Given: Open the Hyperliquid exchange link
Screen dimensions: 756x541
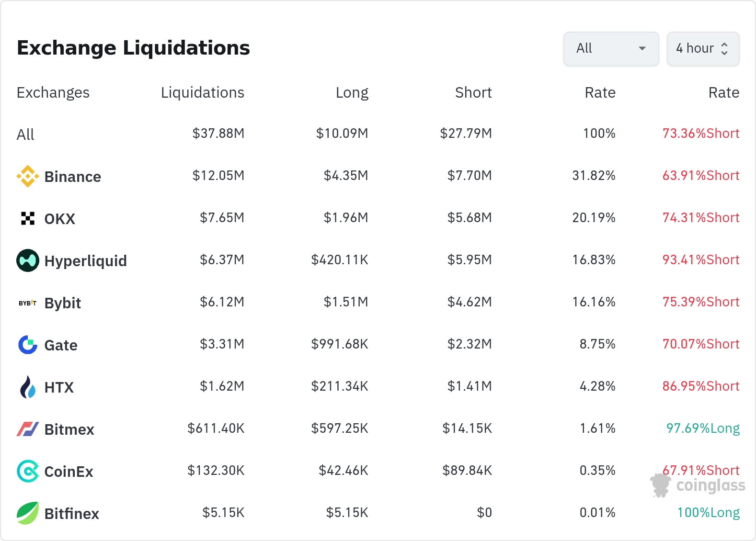Looking at the screenshot, I should pos(85,261).
